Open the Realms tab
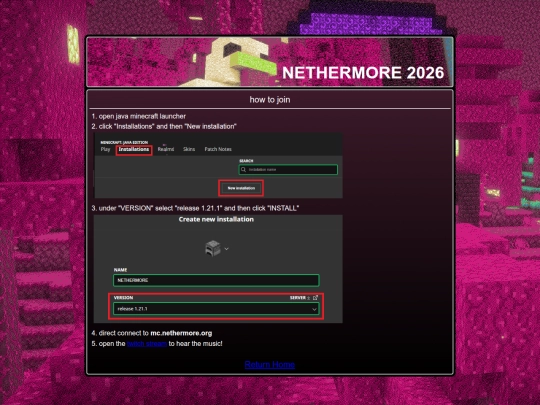 click(x=166, y=149)
